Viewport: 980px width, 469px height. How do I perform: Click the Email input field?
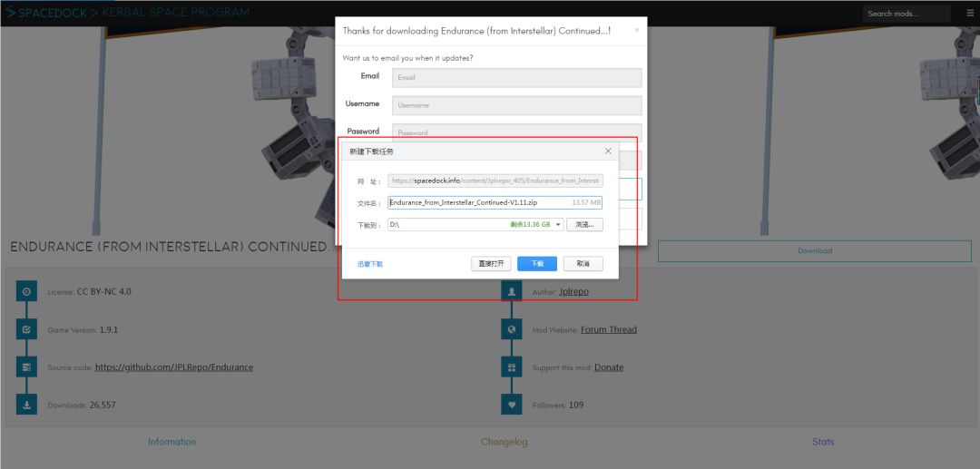[x=517, y=77]
